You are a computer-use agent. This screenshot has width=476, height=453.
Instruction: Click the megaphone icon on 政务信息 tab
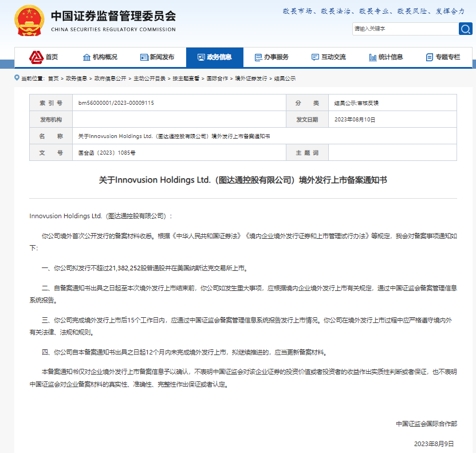[x=200, y=57]
